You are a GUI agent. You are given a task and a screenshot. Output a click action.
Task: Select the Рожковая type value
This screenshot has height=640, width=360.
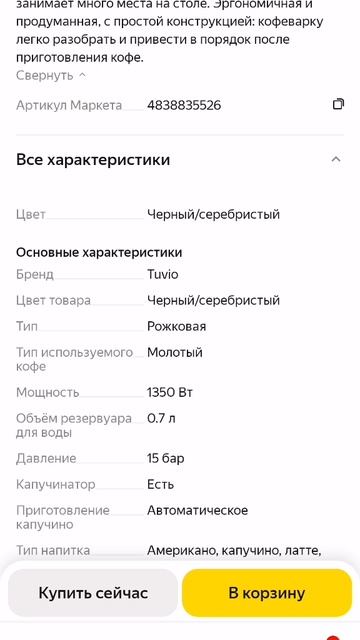coord(176,327)
